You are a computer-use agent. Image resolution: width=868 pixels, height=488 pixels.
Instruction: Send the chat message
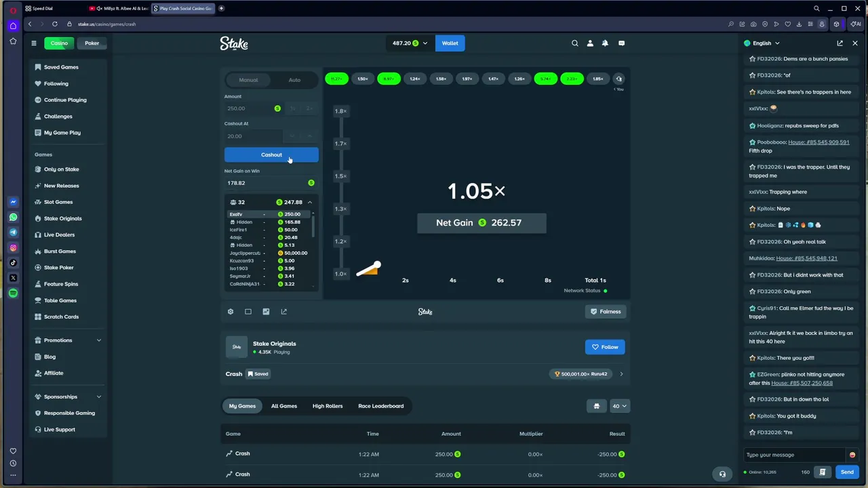pos(847,472)
